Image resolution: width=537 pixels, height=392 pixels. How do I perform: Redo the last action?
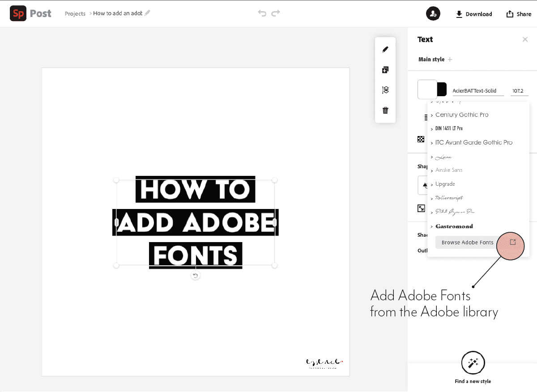[276, 13]
